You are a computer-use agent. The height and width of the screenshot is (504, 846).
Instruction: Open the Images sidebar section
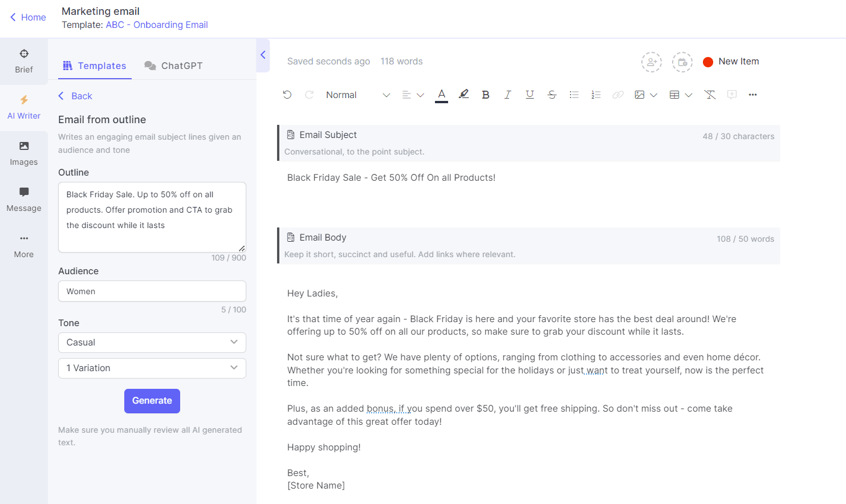tap(24, 154)
